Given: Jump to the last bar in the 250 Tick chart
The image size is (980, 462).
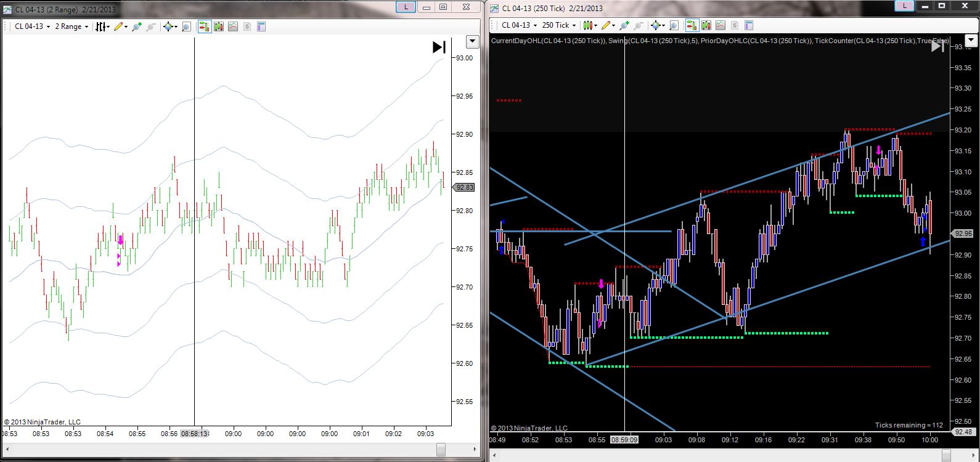Looking at the screenshot, I should [937, 46].
